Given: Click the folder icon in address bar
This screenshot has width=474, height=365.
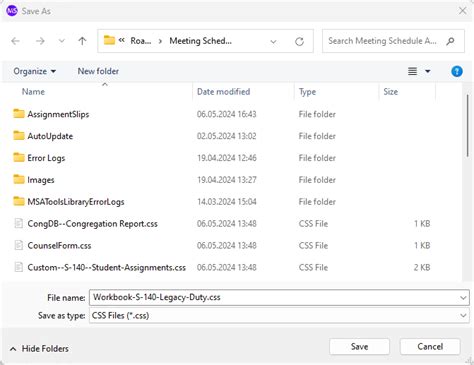Looking at the screenshot, I should [109, 41].
